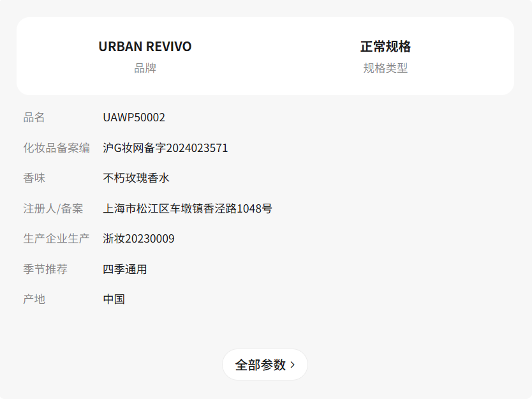
Task: Select season value 四季通用
Action: (x=125, y=269)
